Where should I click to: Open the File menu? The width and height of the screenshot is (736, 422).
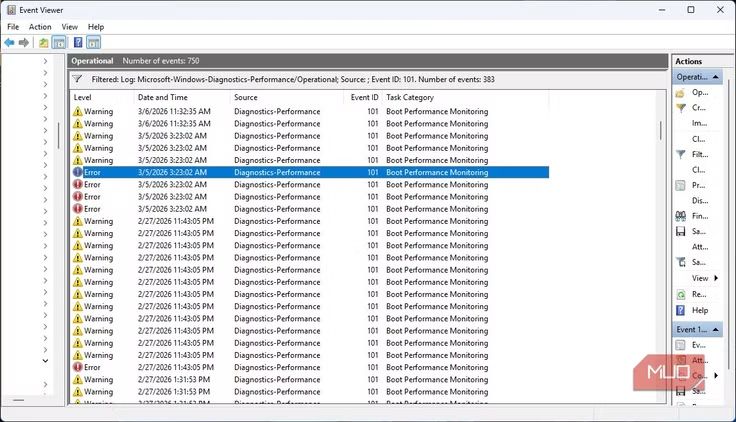tap(13, 27)
